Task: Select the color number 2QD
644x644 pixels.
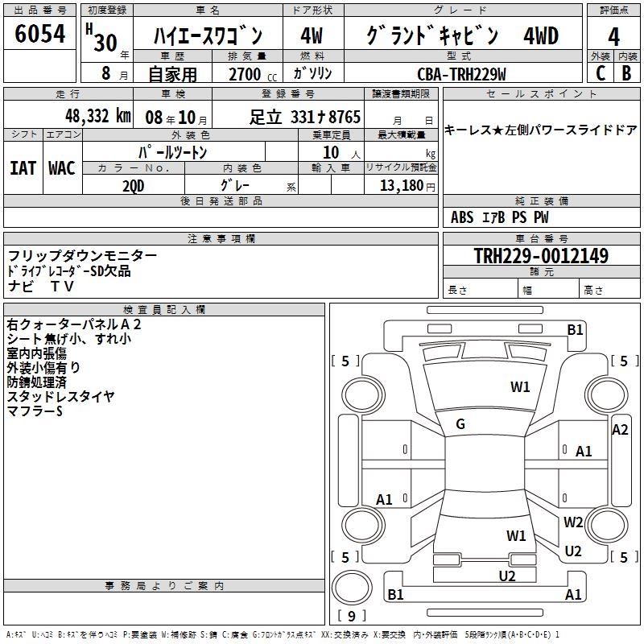Action: (x=134, y=184)
